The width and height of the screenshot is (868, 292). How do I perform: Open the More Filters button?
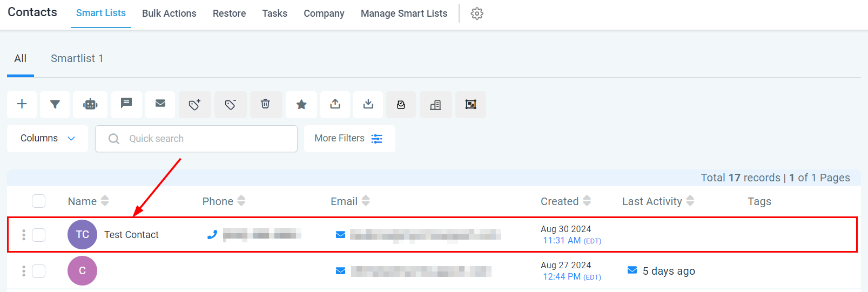click(x=349, y=139)
